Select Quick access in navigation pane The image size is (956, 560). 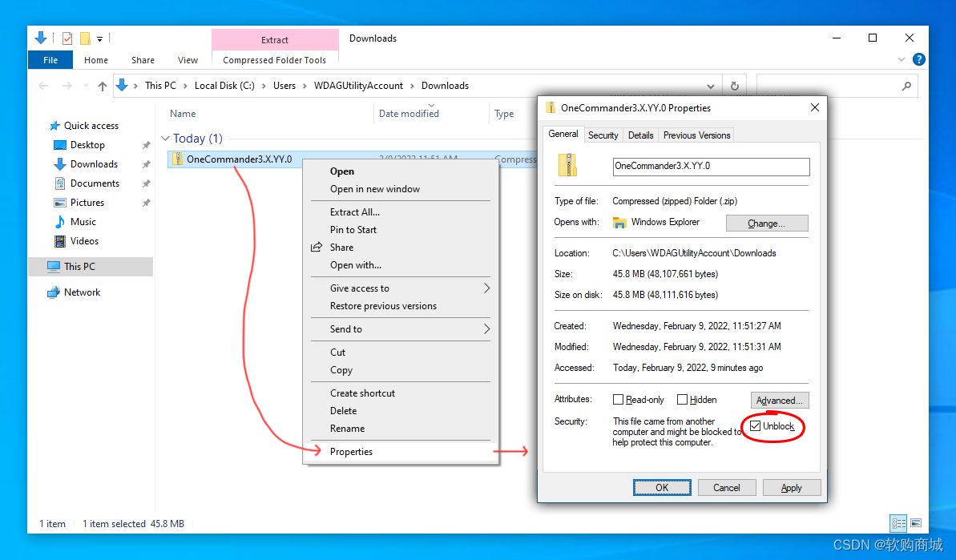click(x=91, y=126)
